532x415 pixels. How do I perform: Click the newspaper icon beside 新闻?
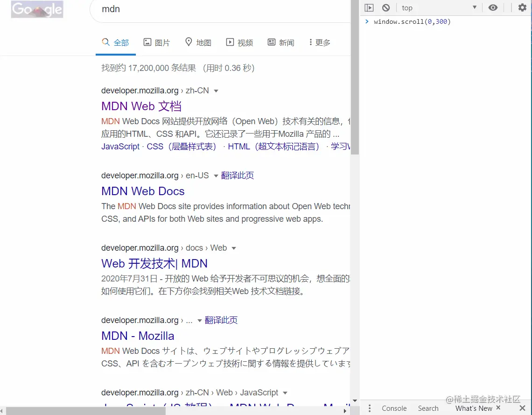pyautogui.click(x=272, y=42)
